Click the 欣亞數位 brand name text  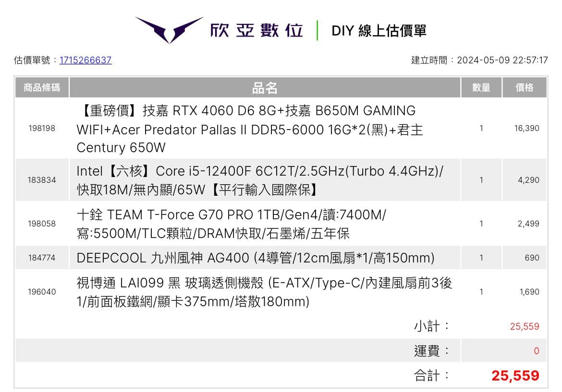click(257, 30)
